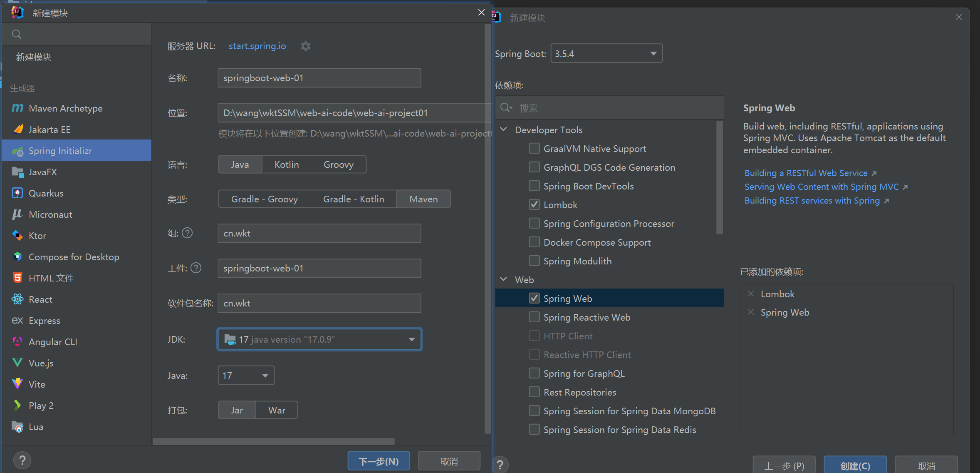Click the gear icon next to server URL
The image size is (980, 473).
point(306,46)
